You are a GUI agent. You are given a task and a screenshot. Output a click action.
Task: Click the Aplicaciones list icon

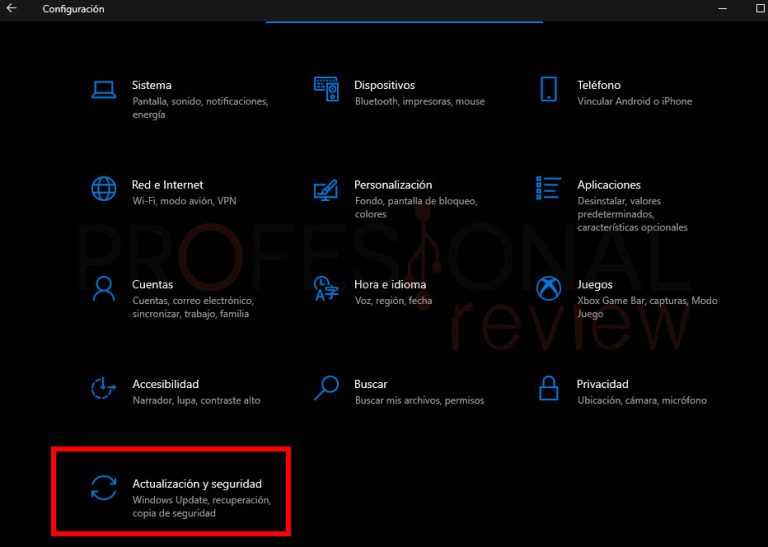click(x=548, y=188)
